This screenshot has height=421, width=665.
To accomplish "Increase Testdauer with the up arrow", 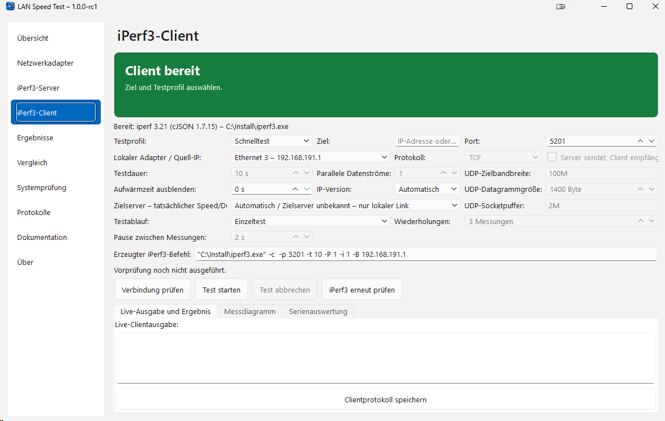I will pyautogui.click(x=296, y=173).
